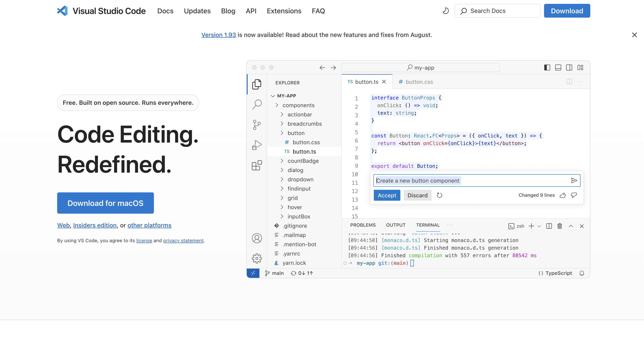This screenshot has height=362, width=644.
Task: Open the Extensions nav item
Action: pos(284,11)
